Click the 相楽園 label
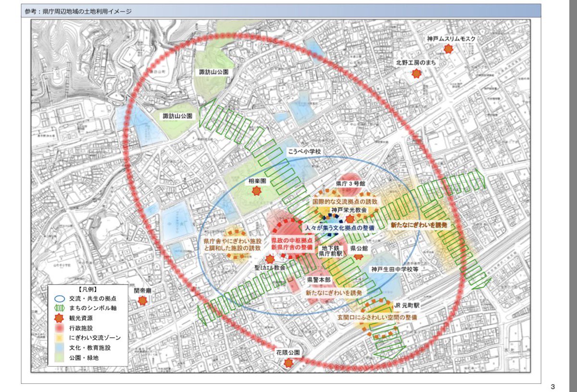The width and height of the screenshot is (577, 392). [257, 182]
